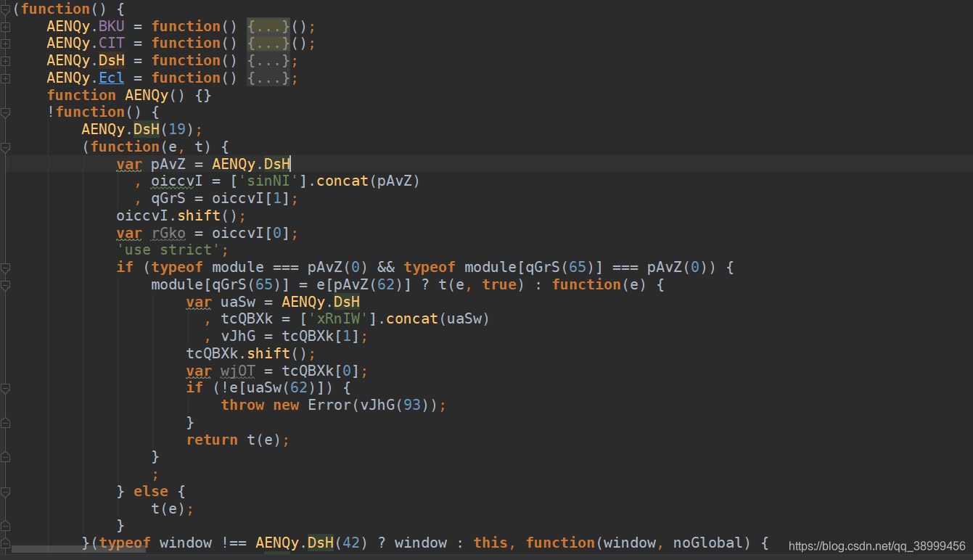Screen dimensions: 973x560
Task: Click the return t(e) statement
Action: pyautogui.click(x=238, y=440)
